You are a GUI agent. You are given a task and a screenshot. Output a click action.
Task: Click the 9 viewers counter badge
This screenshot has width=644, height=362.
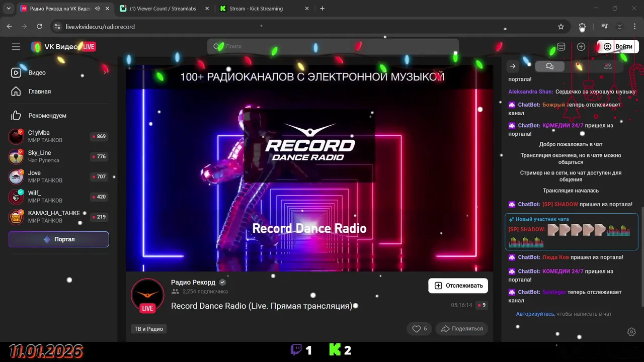click(x=481, y=305)
